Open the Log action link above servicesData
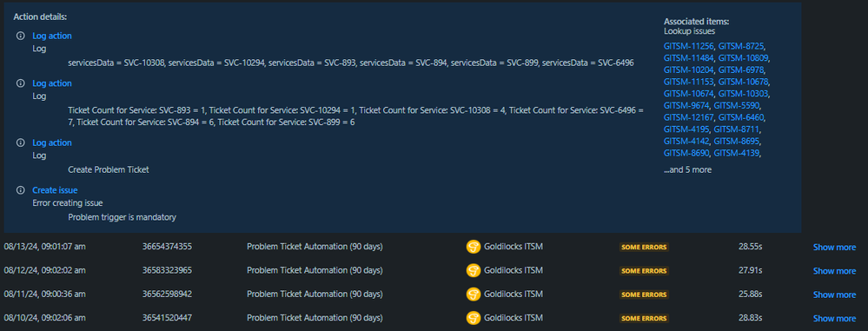The image size is (868, 331). click(52, 36)
